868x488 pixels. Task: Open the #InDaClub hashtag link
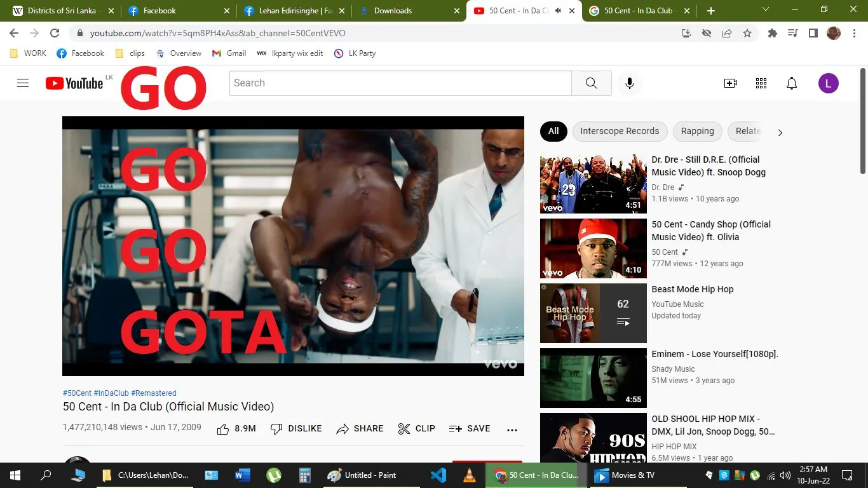[x=111, y=393]
